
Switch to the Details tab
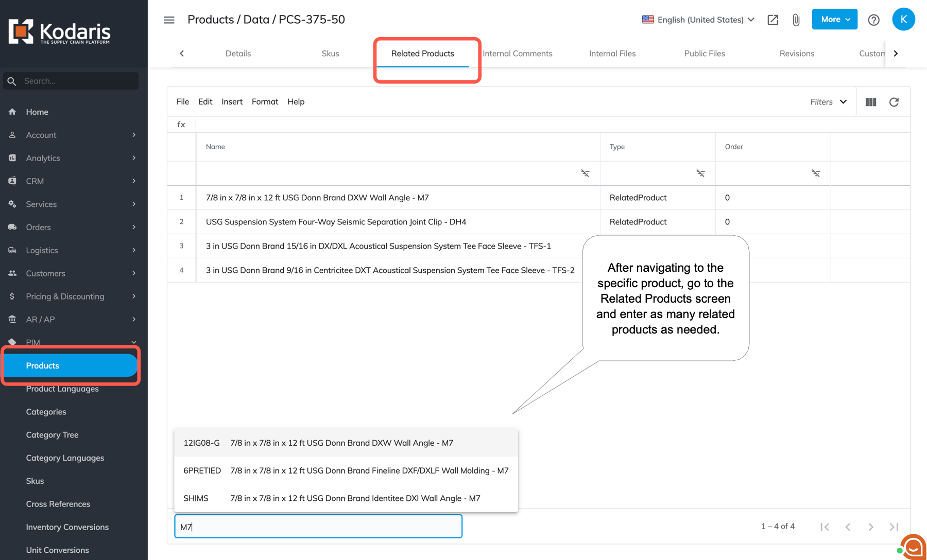click(238, 54)
